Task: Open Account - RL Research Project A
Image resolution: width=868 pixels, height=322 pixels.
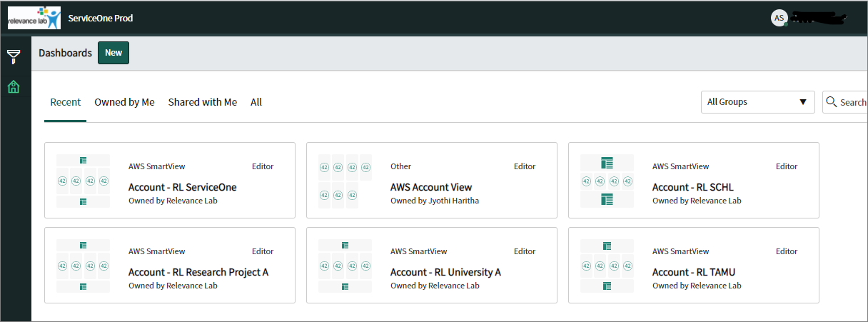Action: click(x=198, y=272)
